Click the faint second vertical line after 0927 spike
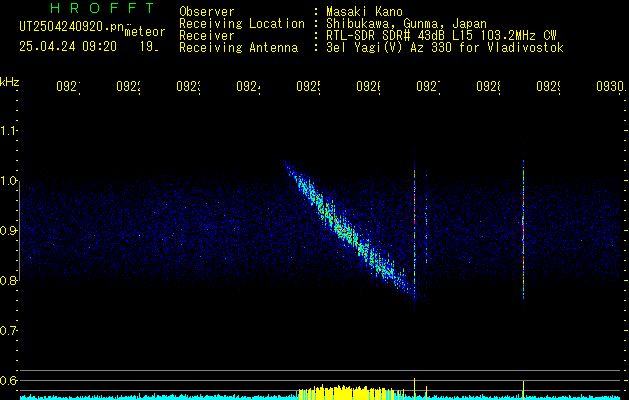This screenshot has height=400, width=629. (x=426, y=219)
